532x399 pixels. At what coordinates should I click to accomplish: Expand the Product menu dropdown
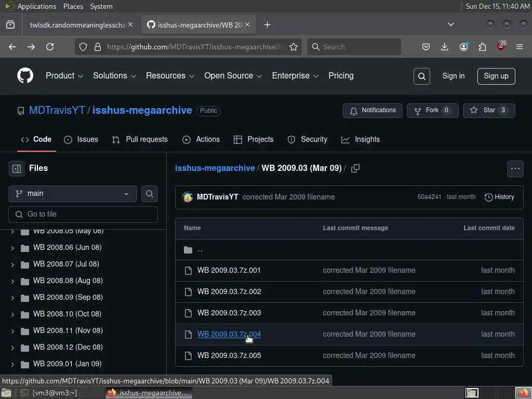pyautogui.click(x=64, y=76)
